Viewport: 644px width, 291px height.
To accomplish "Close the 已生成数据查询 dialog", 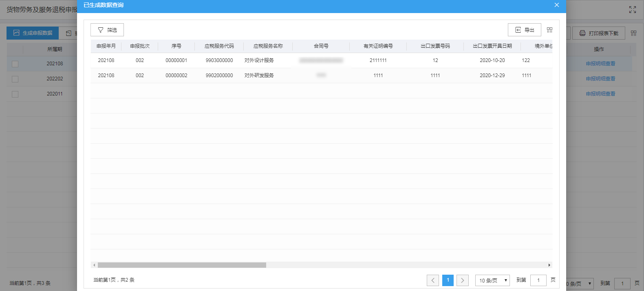I will (556, 5).
